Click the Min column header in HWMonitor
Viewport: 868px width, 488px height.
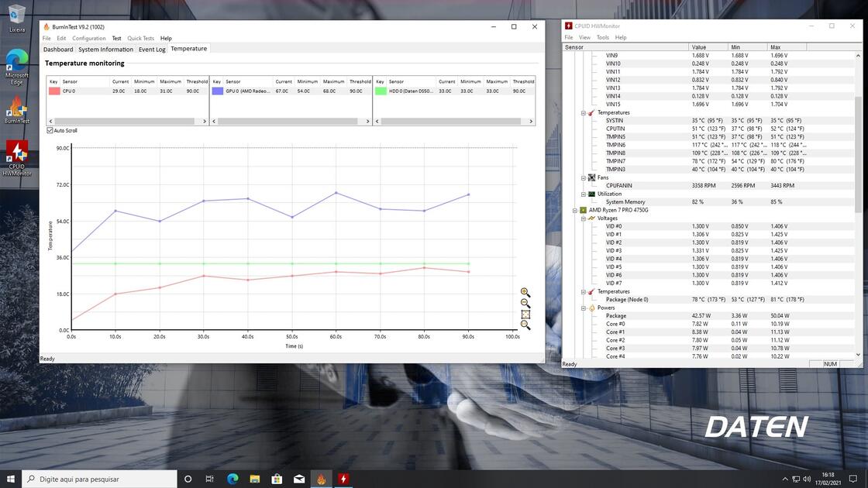point(747,47)
